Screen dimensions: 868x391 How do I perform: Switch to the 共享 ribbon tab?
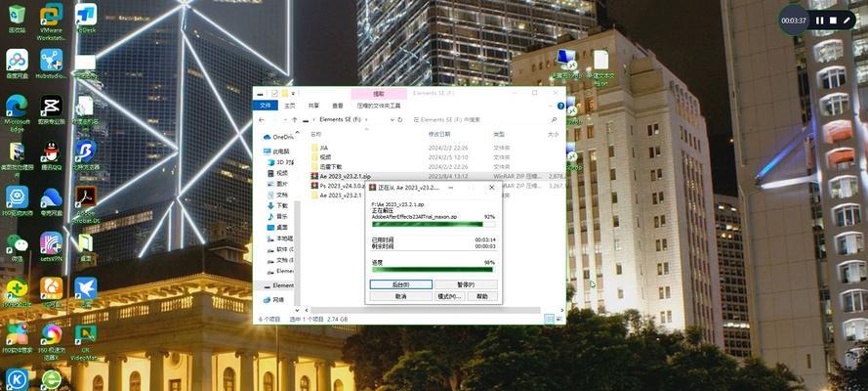313,106
